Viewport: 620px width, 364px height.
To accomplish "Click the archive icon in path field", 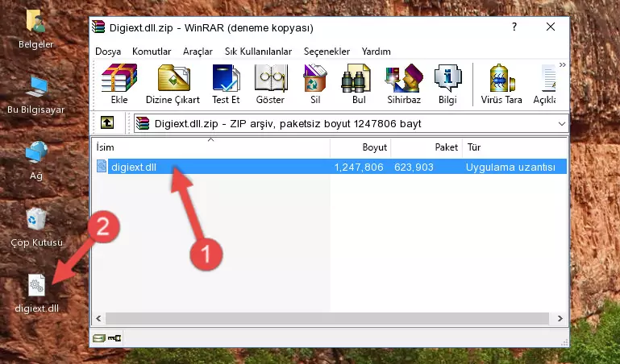I will coord(143,123).
